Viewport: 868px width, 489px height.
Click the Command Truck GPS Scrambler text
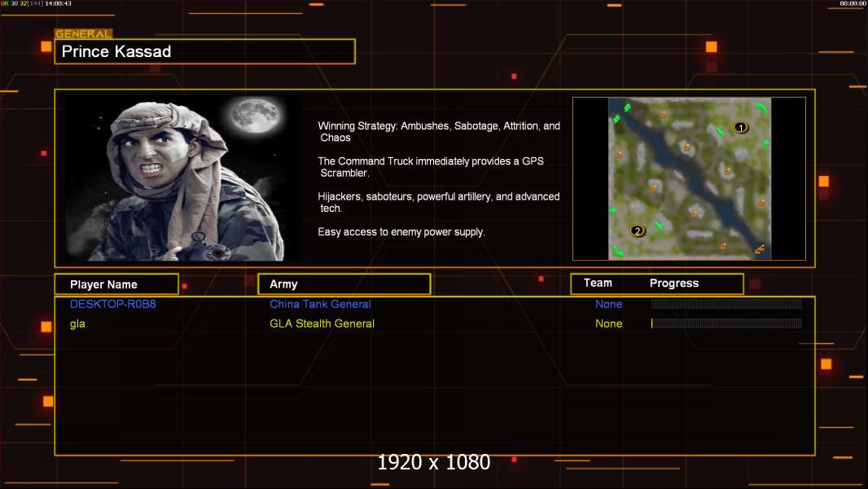tap(431, 167)
